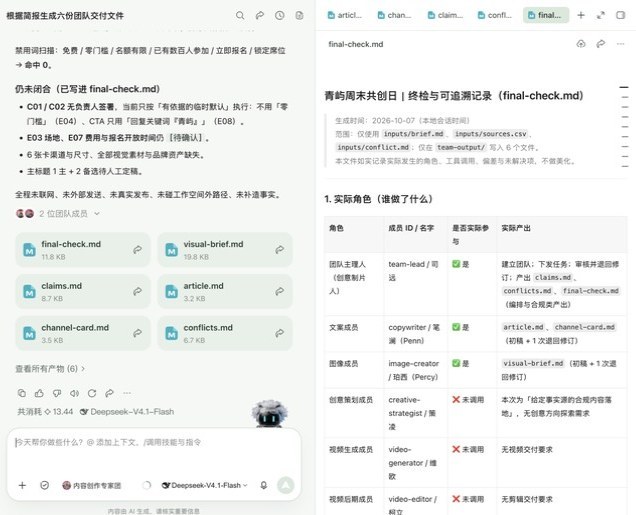636x515 pixels.
Task: Share conversation via header arrow icon
Action: [260, 15]
